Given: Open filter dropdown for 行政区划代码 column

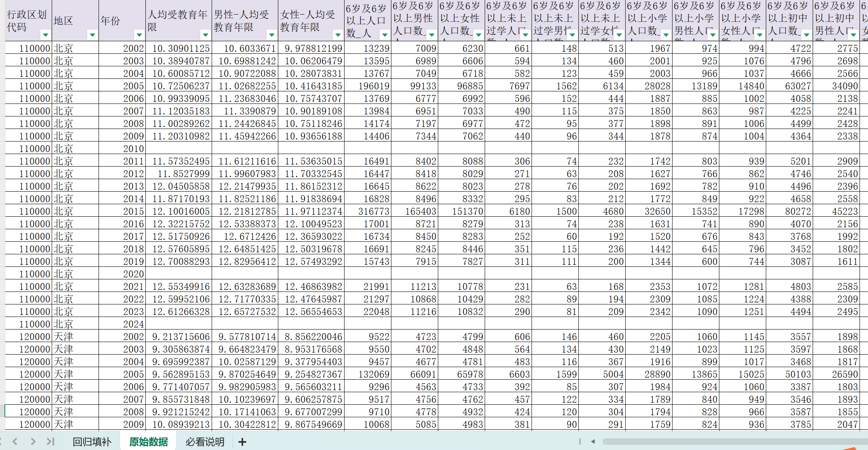Looking at the screenshot, I should 46,35.
